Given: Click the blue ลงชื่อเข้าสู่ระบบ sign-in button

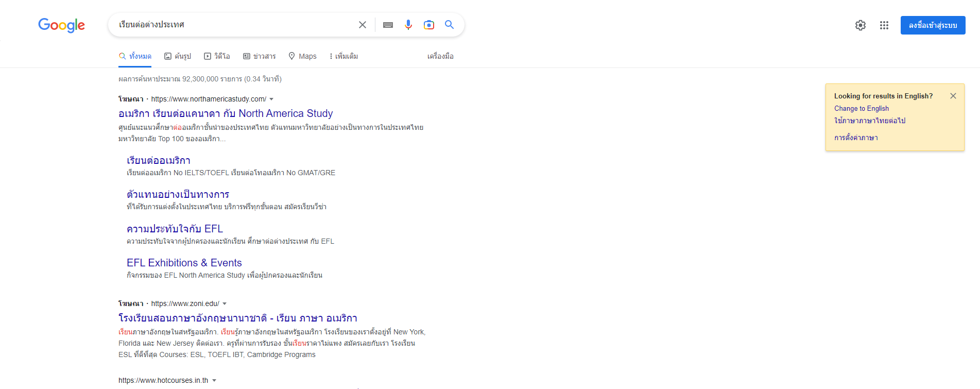Looking at the screenshot, I should click(x=933, y=25).
